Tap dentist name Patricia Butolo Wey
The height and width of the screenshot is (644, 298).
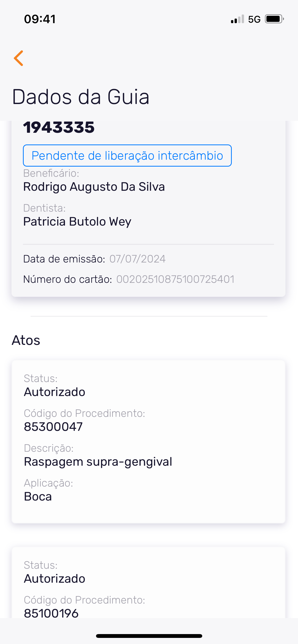(77, 222)
